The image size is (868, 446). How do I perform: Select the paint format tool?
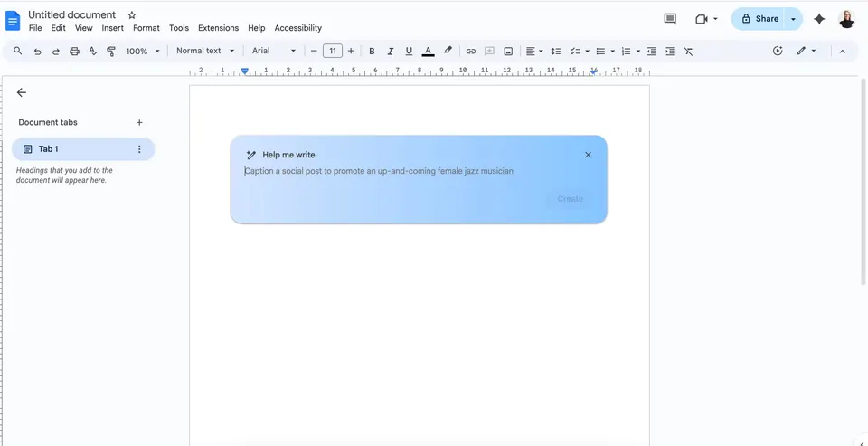[x=111, y=51]
